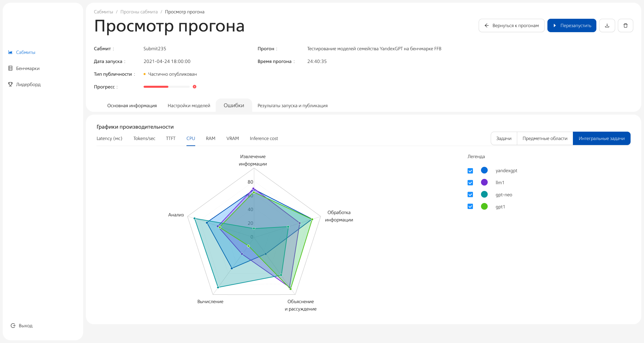Click Вернуться к прогонам button
Screen dimensions: 644x343
512,25
